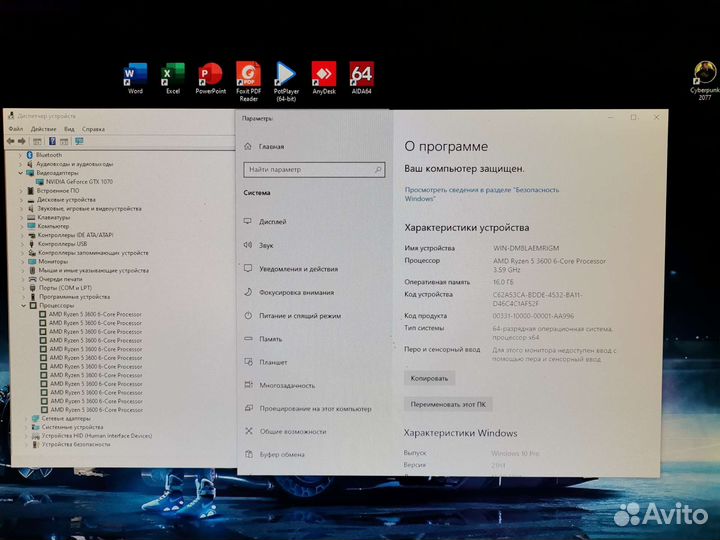Viewport: 720px width, 540px height.
Task: Open the Действие menu in Device Manager
Action: click(x=43, y=129)
